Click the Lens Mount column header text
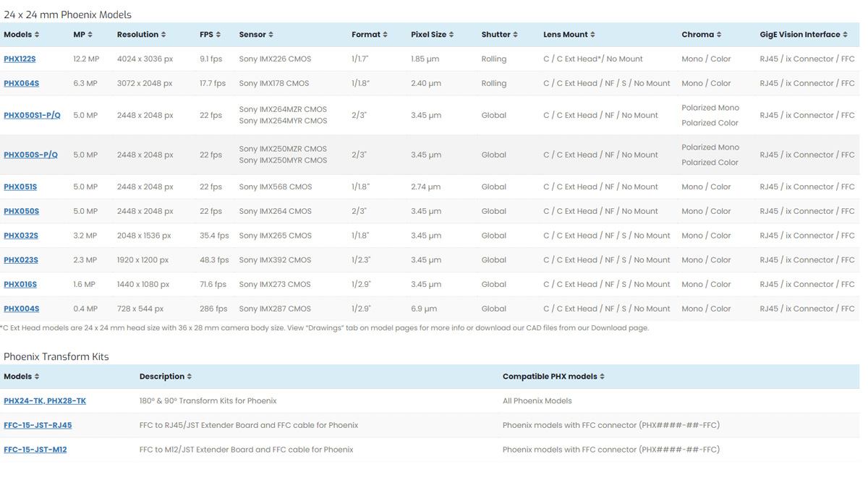This screenshot has width=868, height=498. [x=566, y=35]
